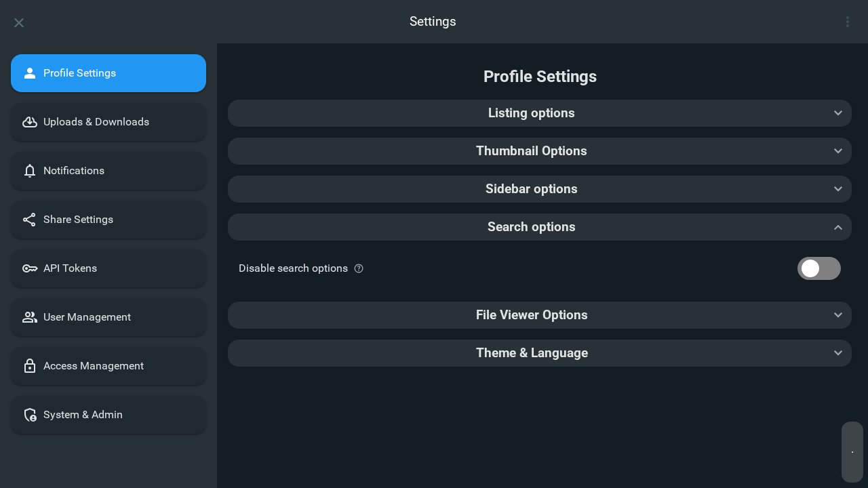
Task: Click the person icon beside Profile Settings
Action: click(x=29, y=73)
